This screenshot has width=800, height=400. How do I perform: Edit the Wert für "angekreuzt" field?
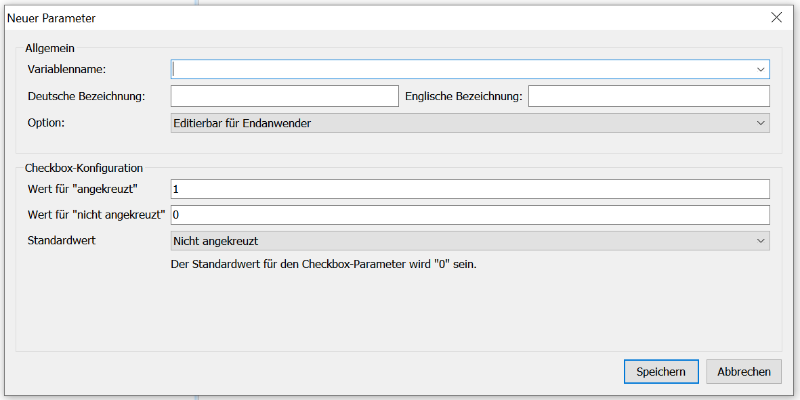[x=470, y=189]
